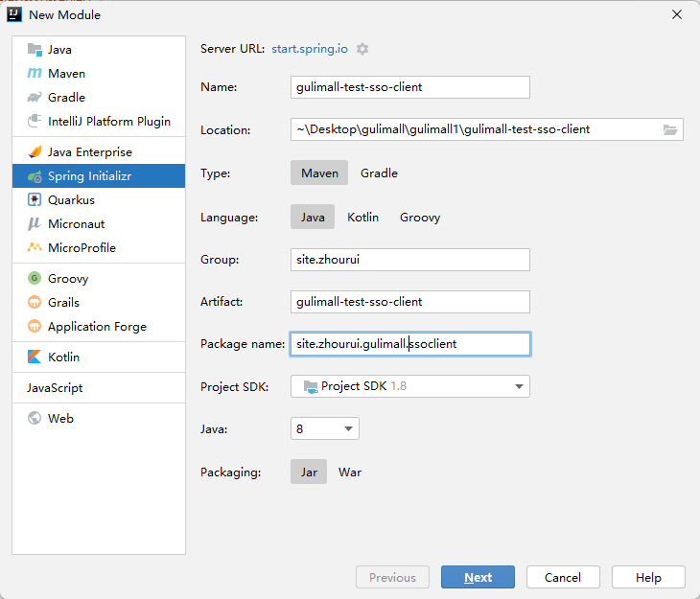700x599 pixels.
Task: Select Application Forge module type
Action: 99,326
